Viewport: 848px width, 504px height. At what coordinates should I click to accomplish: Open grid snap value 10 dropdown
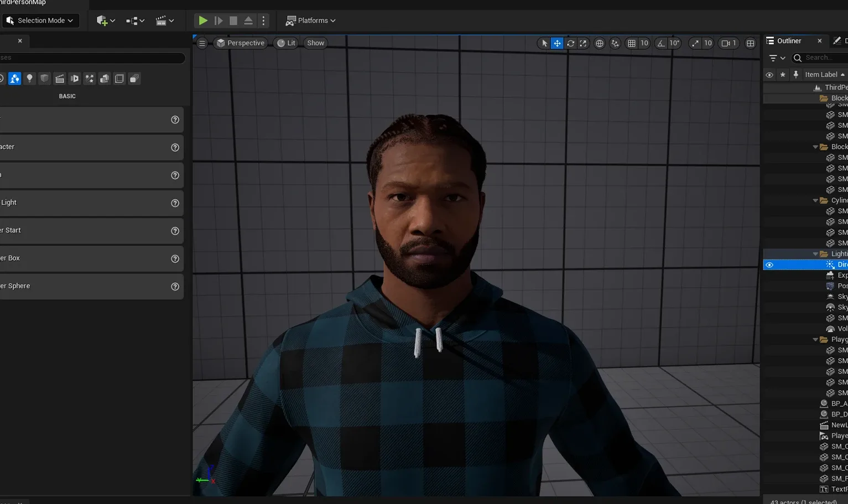click(x=644, y=43)
